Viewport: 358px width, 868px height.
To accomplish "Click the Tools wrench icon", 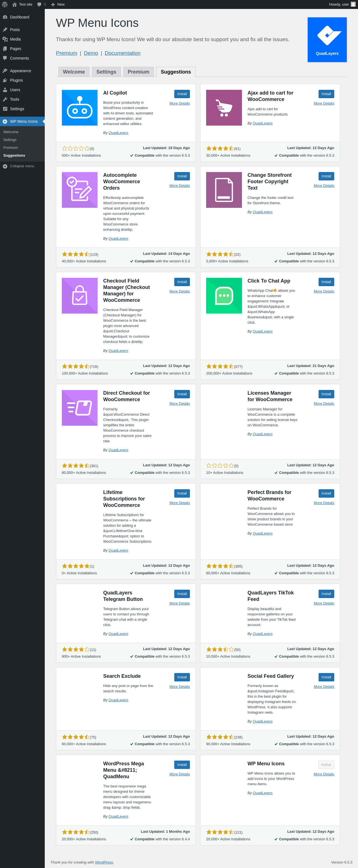I will point(5,99).
